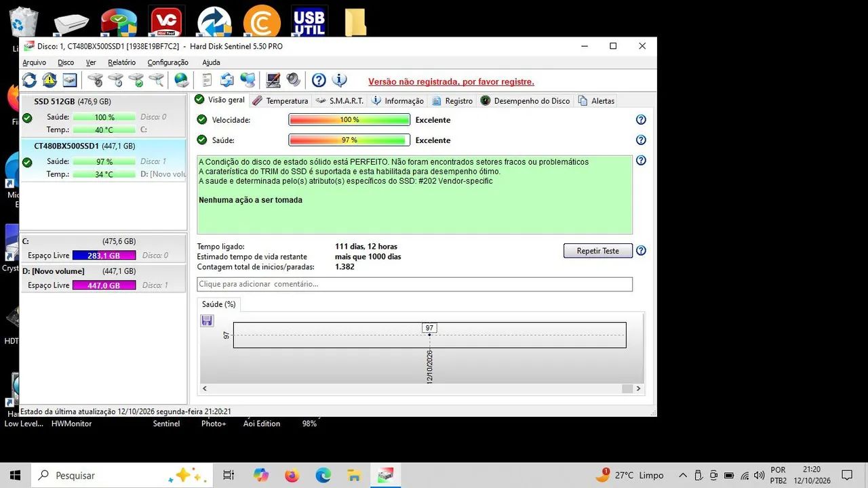868x488 pixels.
Task: Switch to the S.M.A.R.T. tab
Action: click(340, 101)
